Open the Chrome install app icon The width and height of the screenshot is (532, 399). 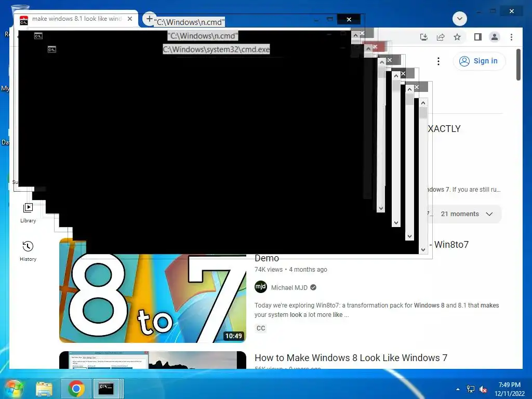(424, 37)
